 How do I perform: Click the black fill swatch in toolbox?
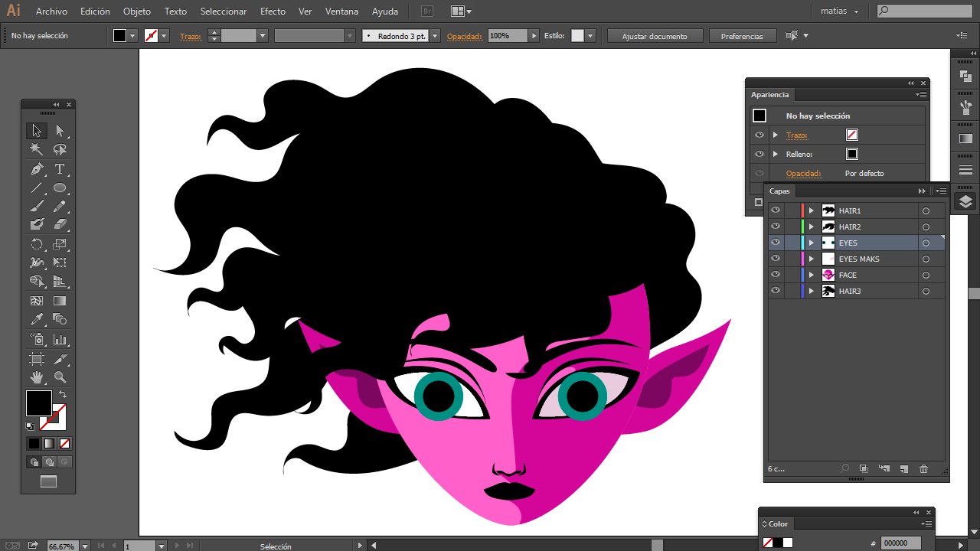39,403
